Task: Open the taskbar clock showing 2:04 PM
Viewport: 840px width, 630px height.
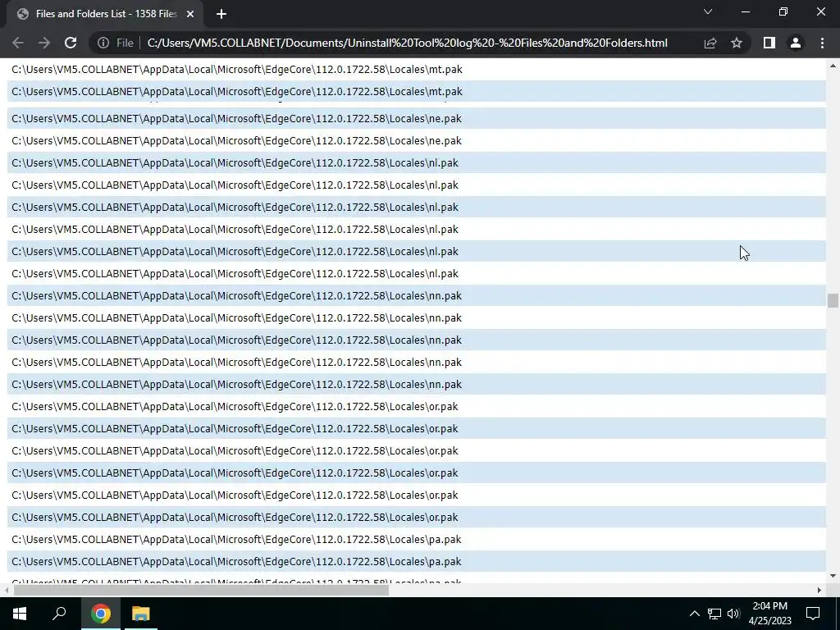Action: point(769,614)
